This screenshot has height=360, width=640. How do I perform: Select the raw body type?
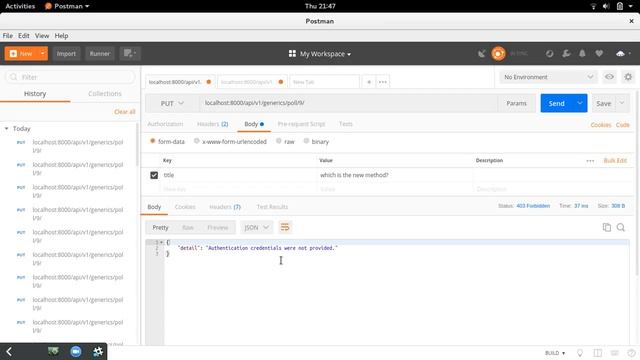click(x=279, y=141)
